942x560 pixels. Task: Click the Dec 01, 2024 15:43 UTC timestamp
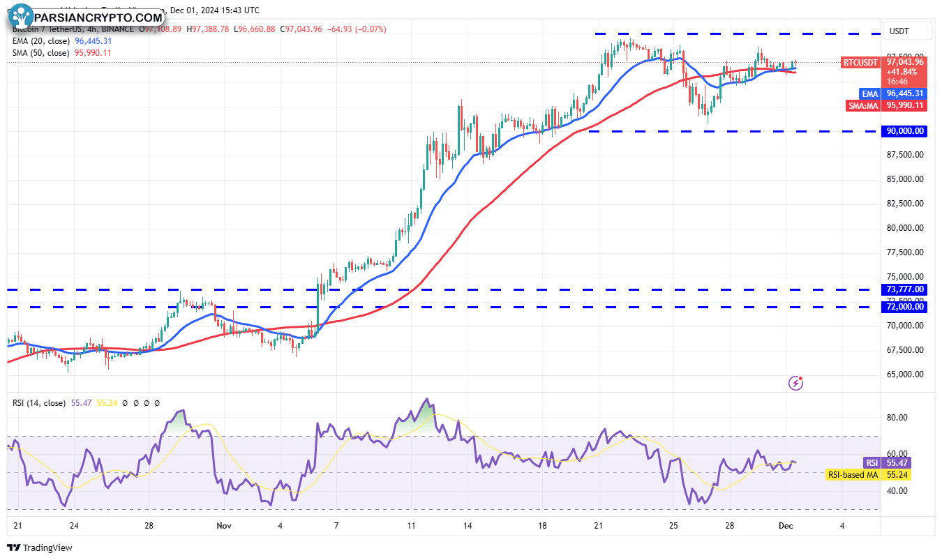(214, 10)
